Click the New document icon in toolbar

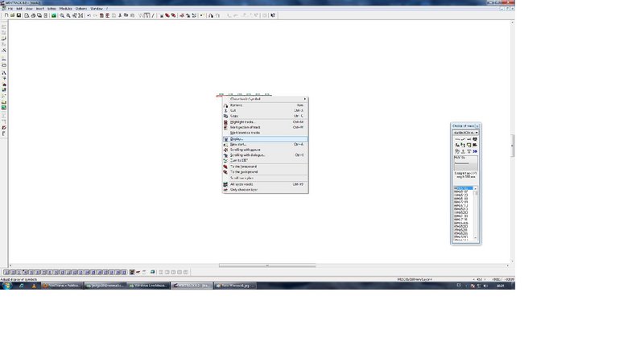point(6,15)
